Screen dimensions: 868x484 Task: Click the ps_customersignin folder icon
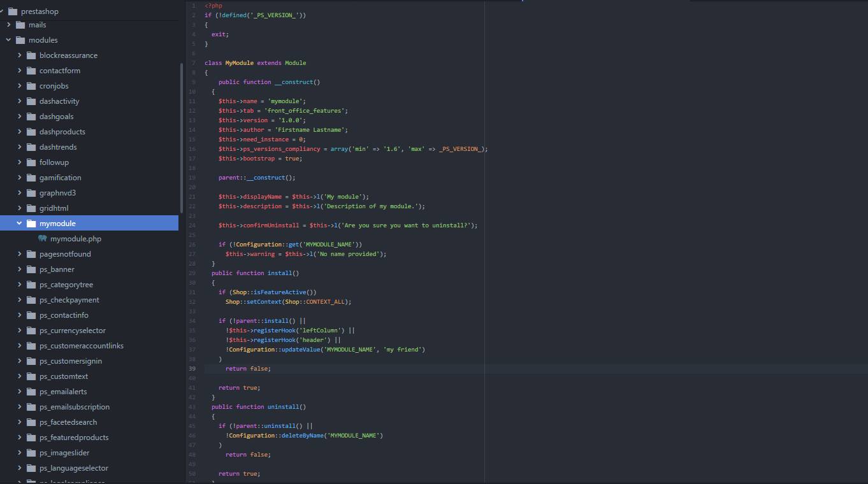[31, 361]
